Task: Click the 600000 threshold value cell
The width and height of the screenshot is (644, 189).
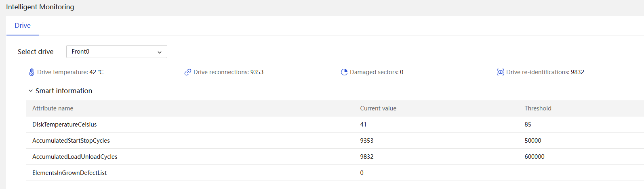Action: pyautogui.click(x=535, y=157)
